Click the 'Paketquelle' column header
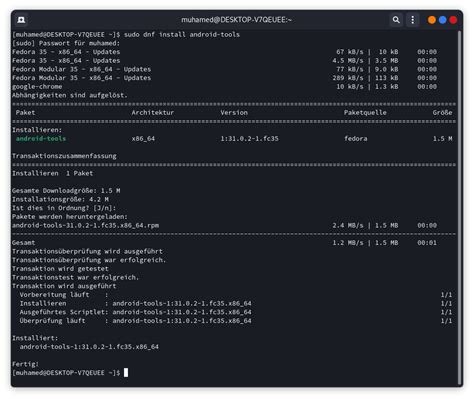This screenshot has height=399, width=474. coord(365,112)
